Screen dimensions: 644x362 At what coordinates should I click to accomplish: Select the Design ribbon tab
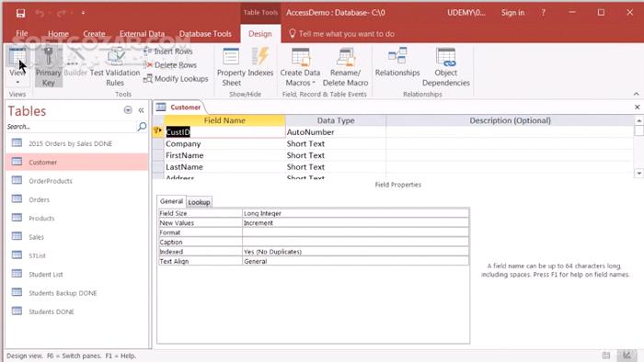click(x=260, y=34)
